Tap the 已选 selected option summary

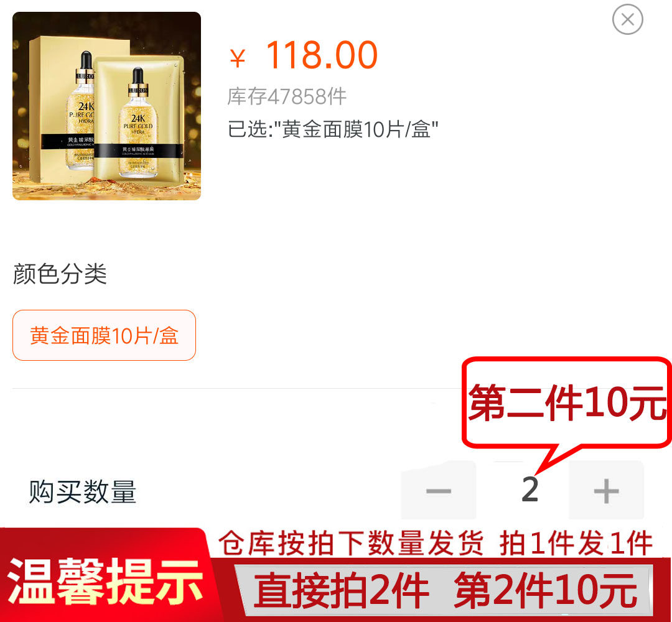point(332,129)
